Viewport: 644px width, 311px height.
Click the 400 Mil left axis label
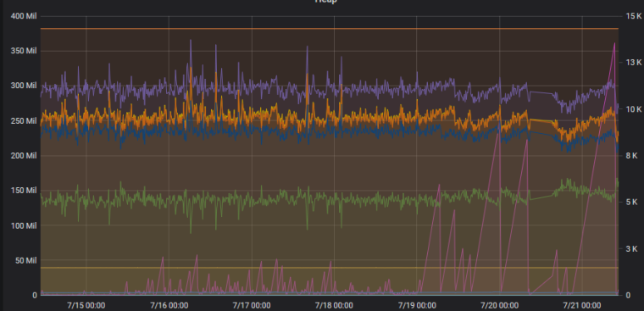pyautogui.click(x=23, y=17)
